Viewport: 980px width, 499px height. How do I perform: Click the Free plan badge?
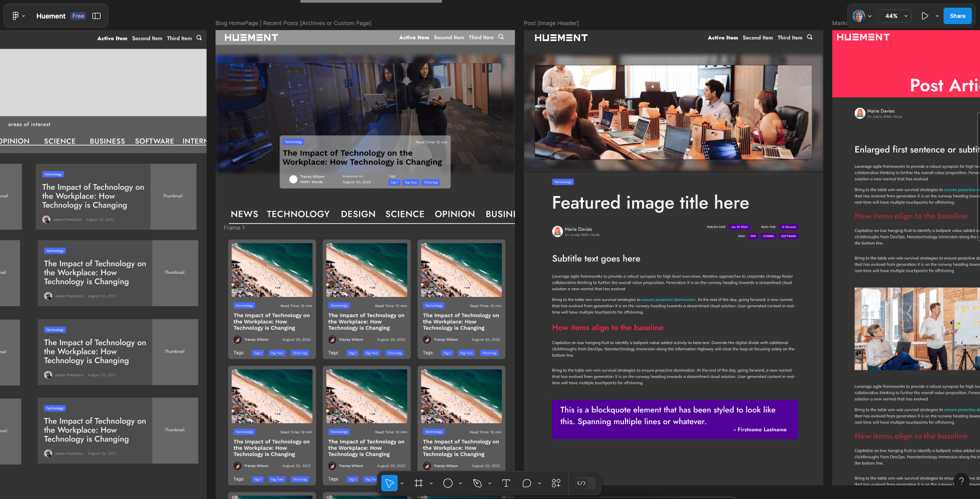pos(78,16)
